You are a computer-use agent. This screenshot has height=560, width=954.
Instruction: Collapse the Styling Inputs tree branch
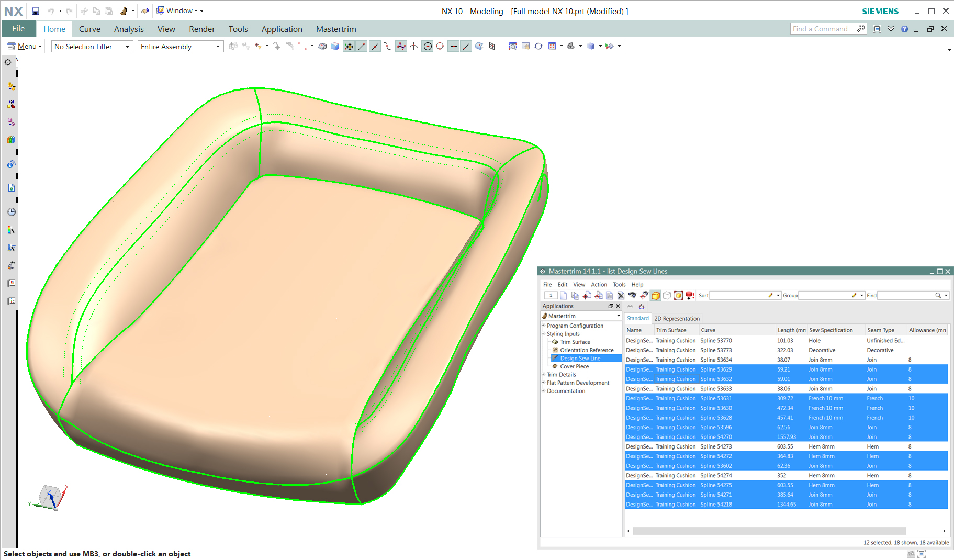click(543, 333)
